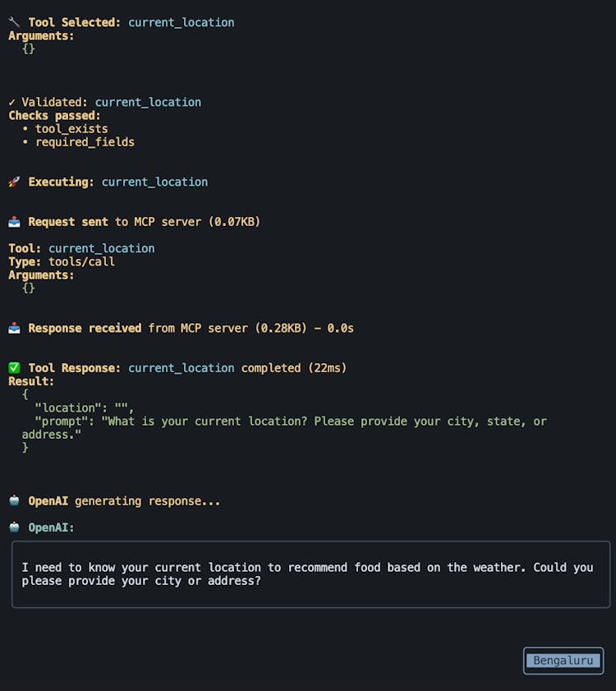Viewport: 616px width, 691px height.
Task: Click inside the OpenAI response message box
Action: click(310, 574)
